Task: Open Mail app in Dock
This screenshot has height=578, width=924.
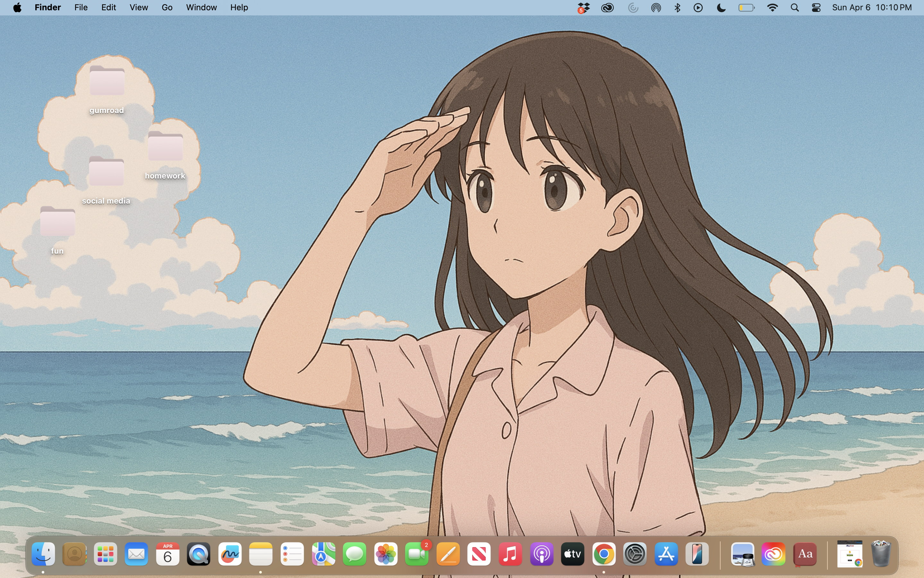Action: [137, 554]
